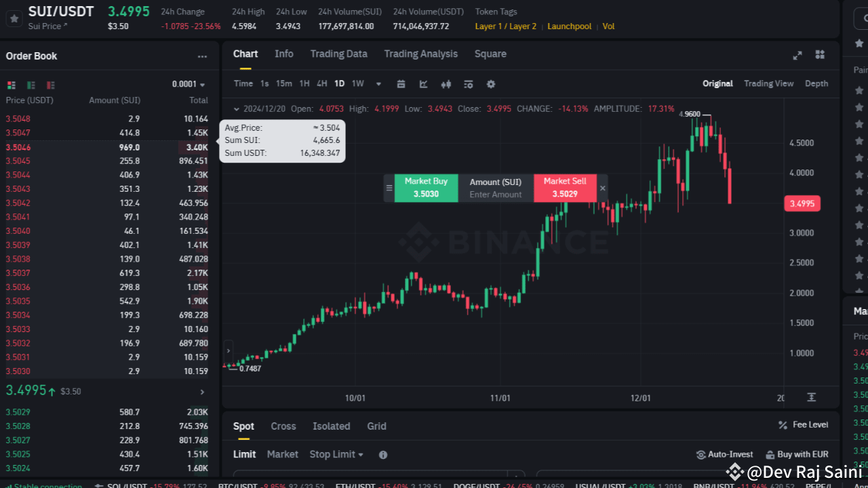The image size is (868, 488).
Task: Choose the Market order type
Action: pyautogui.click(x=283, y=455)
